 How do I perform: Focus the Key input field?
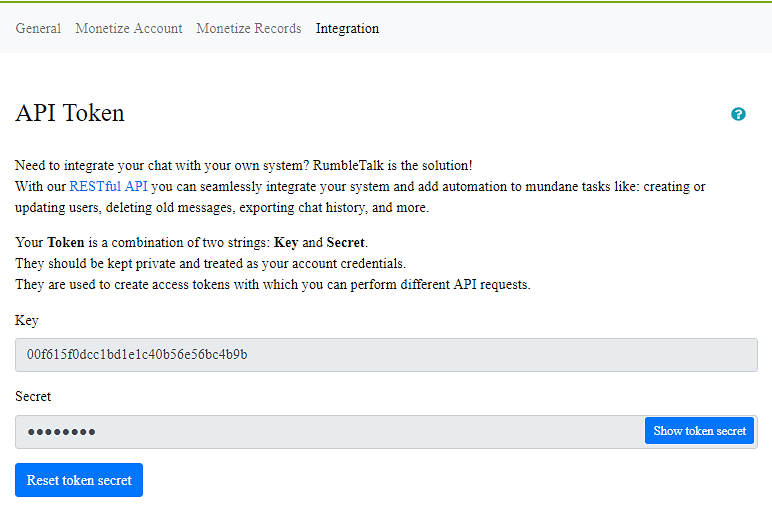(385, 355)
